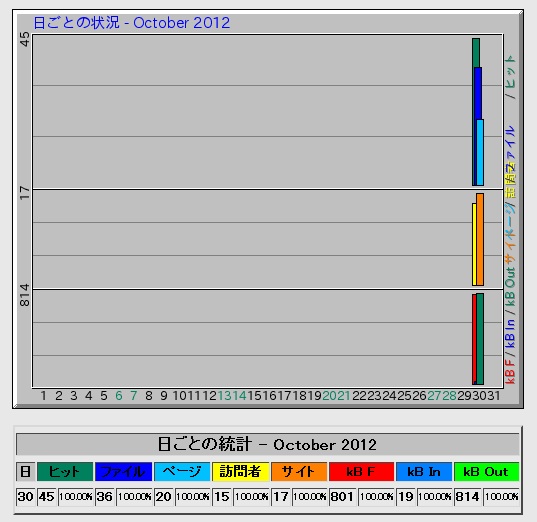
Task: Click the blue kB In header cell
Action: [x=424, y=471]
